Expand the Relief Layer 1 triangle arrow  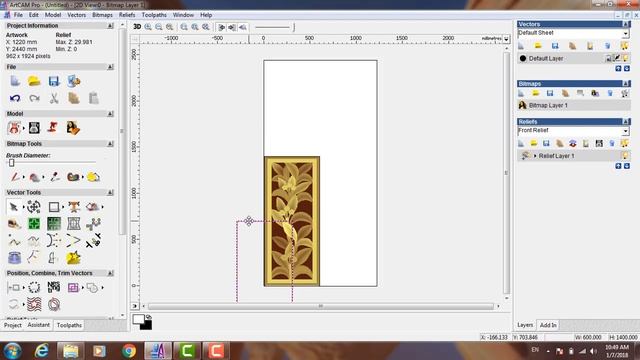(535, 156)
